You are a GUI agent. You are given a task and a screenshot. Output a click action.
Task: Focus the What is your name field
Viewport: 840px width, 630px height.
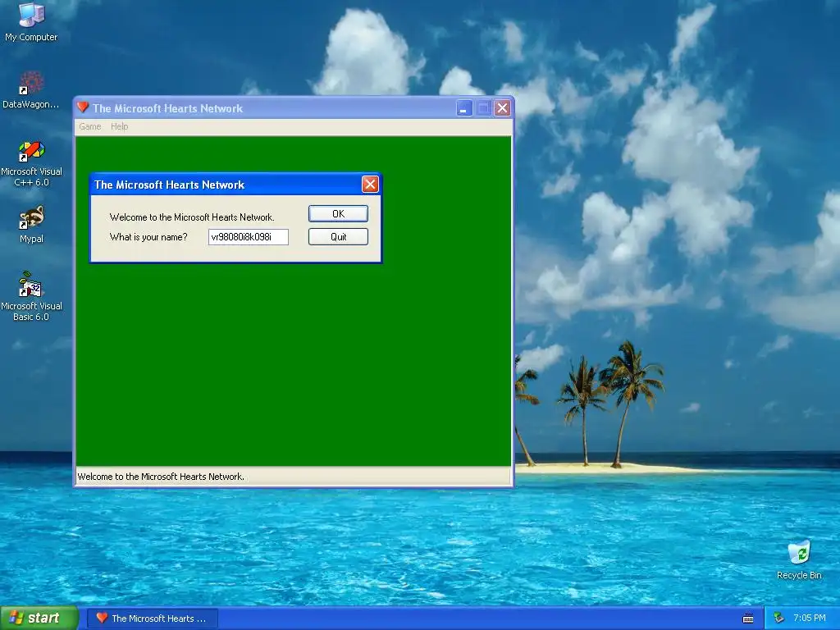tap(248, 237)
